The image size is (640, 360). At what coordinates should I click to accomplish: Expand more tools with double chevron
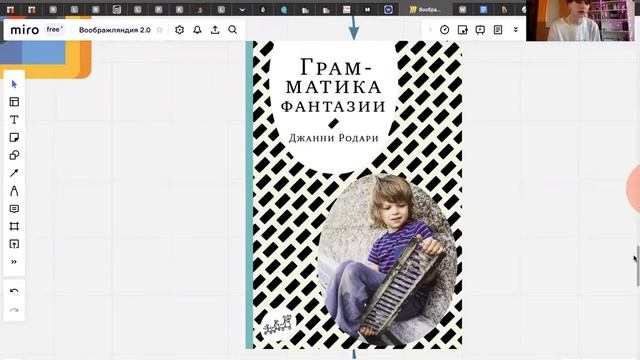pos(14,262)
